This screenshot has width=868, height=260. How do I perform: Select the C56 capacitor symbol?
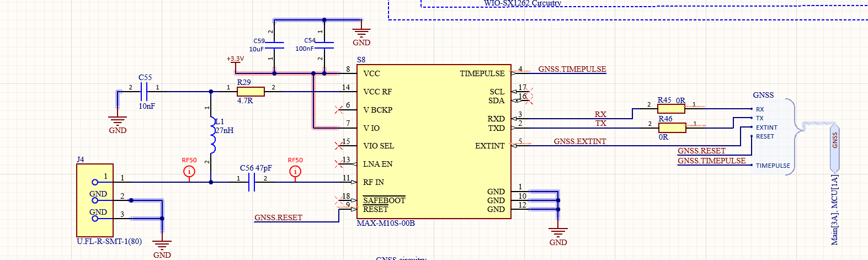(x=252, y=182)
